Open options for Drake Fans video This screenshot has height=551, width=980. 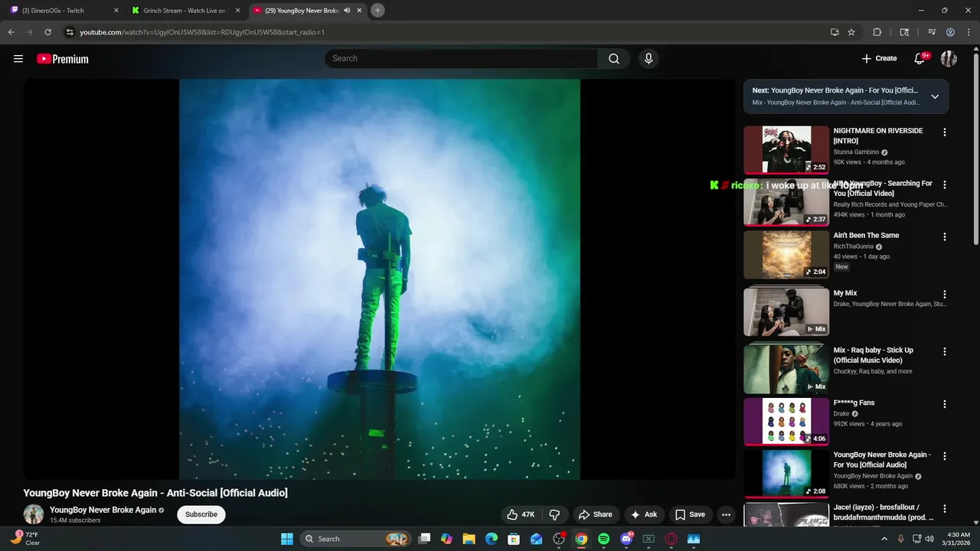coord(945,404)
